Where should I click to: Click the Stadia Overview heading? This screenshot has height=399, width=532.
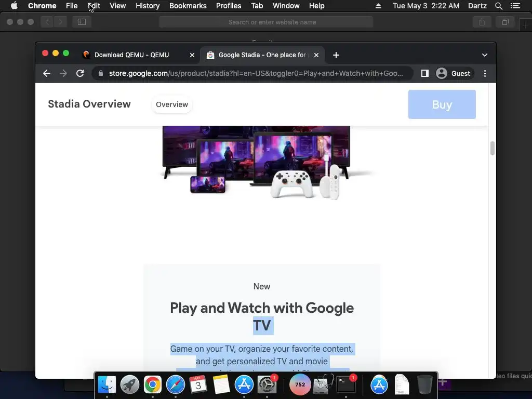click(x=89, y=104)
